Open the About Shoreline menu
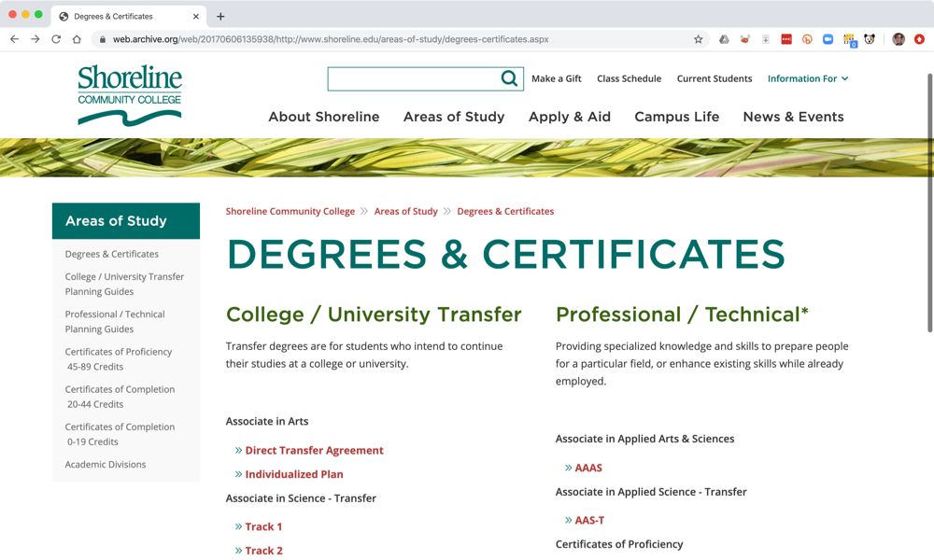Screen dimensions: 934x560 [x=323, y=117]
